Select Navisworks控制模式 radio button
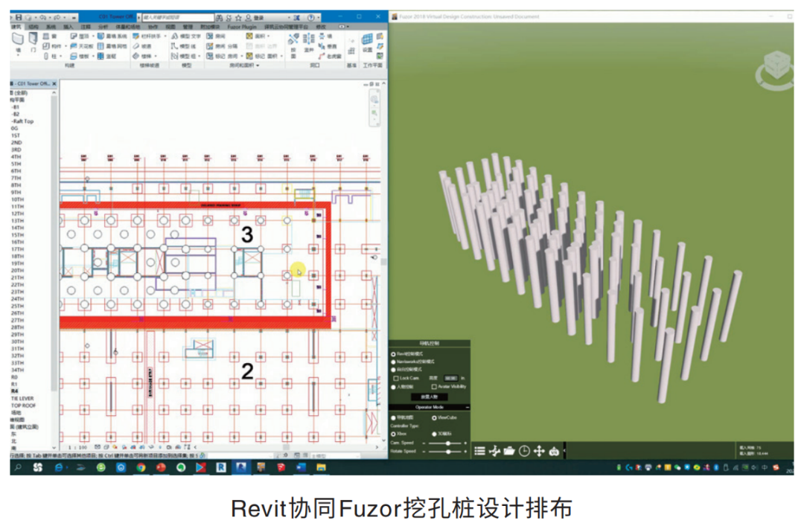Viewport: 804px width, 532px height. point(393,362)
